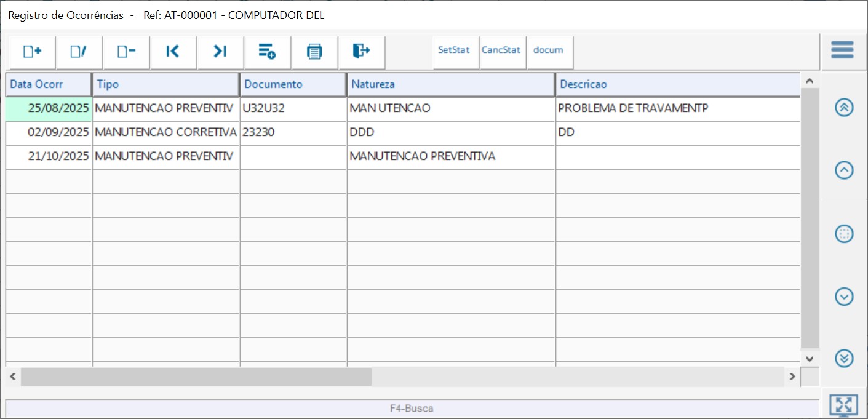Open the hamburger menu
Image resolution: width=868 pixels, height=419 pixels.
coord(842,50)
